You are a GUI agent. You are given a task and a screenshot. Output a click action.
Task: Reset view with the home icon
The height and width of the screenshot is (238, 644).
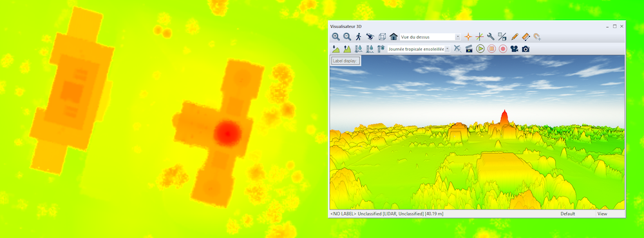[x=393, y=37]
